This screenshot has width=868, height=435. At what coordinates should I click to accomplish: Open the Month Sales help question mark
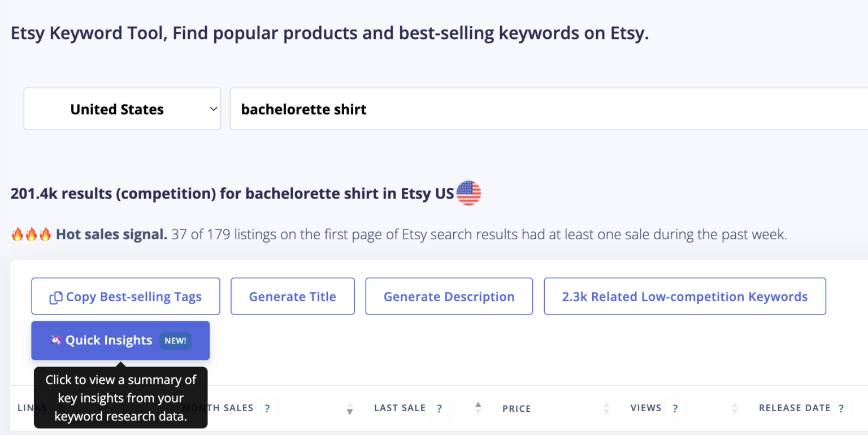(267, 408)
